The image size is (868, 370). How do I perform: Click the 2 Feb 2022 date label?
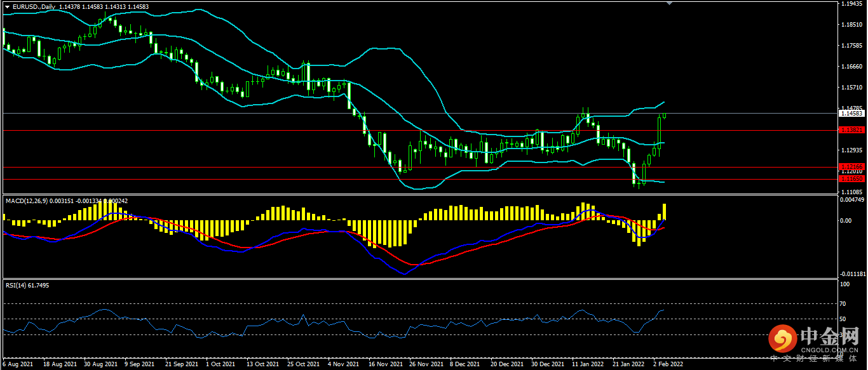coord(668,365)
